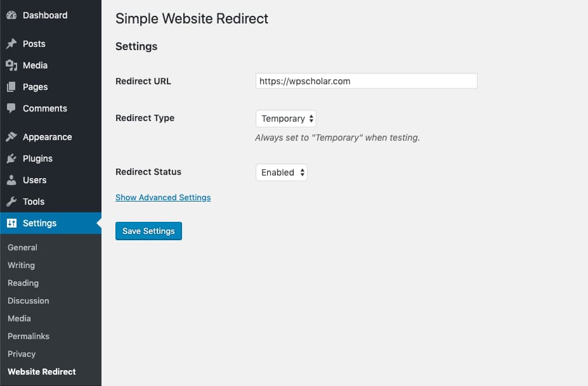The image size is (588, 386).
Task: Switch to the Permalinks settings page
Action: tap(28, 336)
